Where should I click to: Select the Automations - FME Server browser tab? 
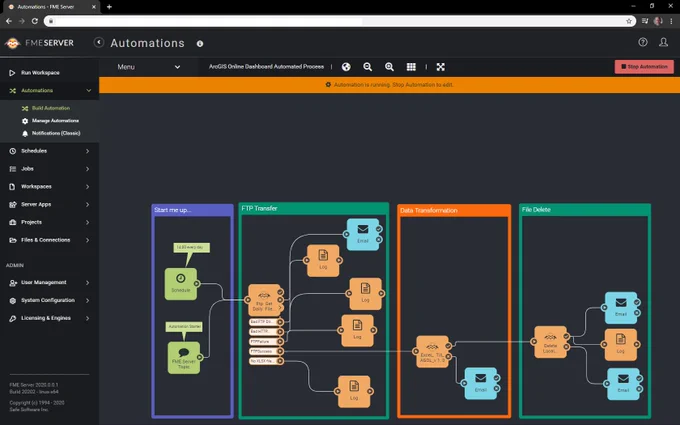(52, 7)
